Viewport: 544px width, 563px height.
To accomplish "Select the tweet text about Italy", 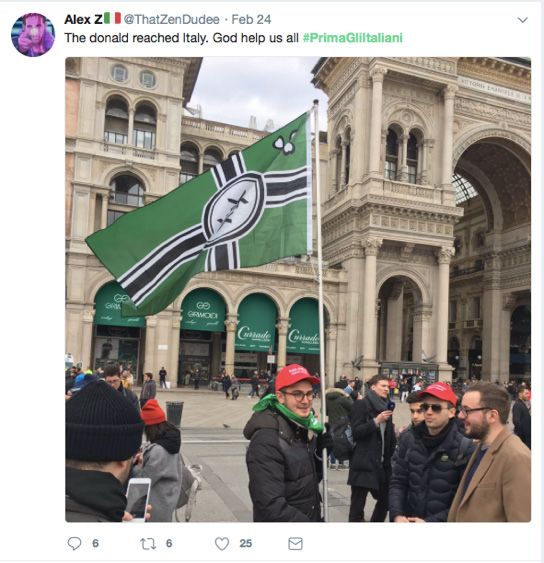I will (x=181, y=38).
